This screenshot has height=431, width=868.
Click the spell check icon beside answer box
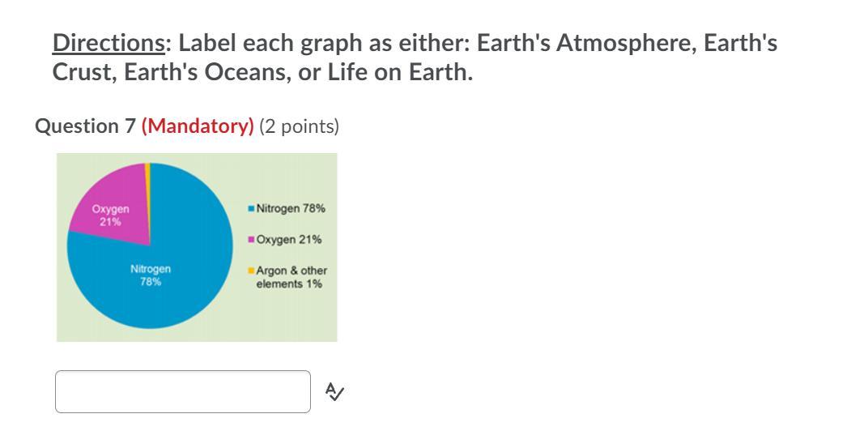tap(334, 391)
